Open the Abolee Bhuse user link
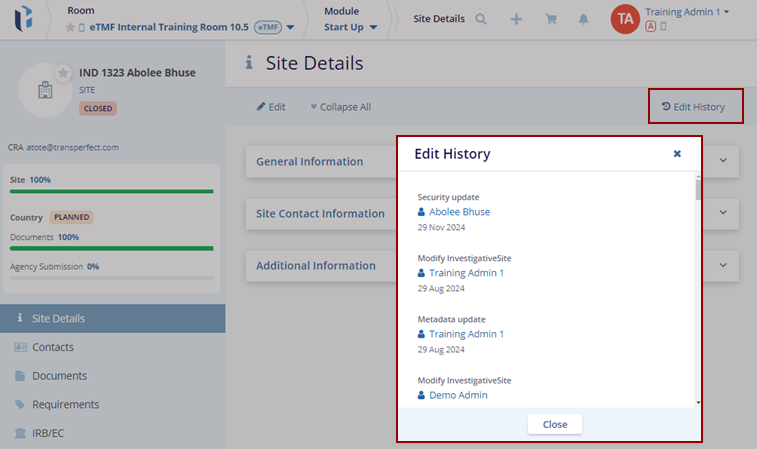The width and height of the screenshot is (757, 449). point(459,212)
